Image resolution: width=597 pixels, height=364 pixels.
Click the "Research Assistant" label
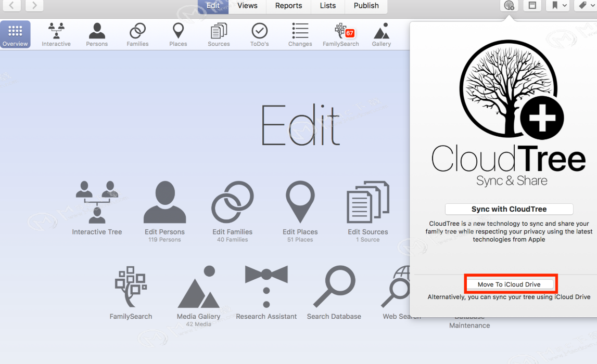tap(266, 317)
